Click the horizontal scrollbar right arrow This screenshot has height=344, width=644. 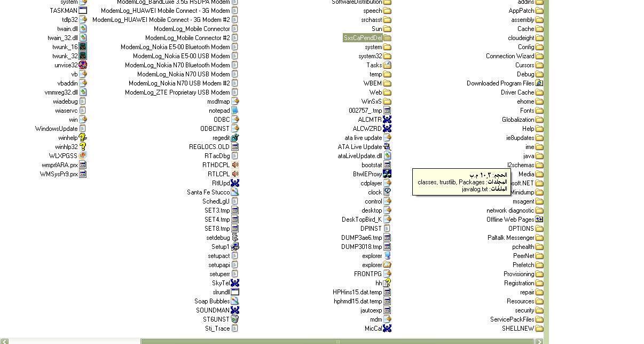(539, 341)
